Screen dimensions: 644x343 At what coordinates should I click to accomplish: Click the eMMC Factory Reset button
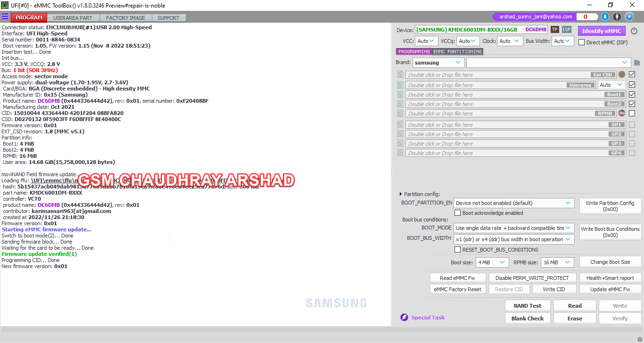coord(457,289)
